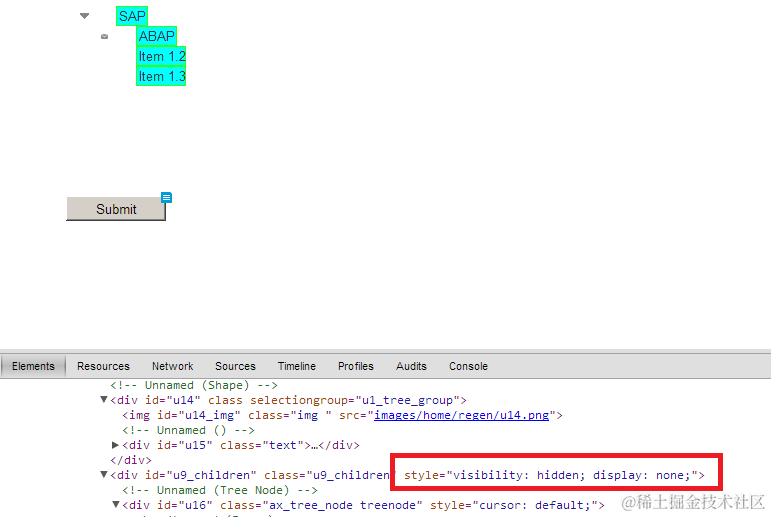The height and width of the screenshot is (517, 771).
Task: Expand the div id="u15" node
Action: [116, 445]
